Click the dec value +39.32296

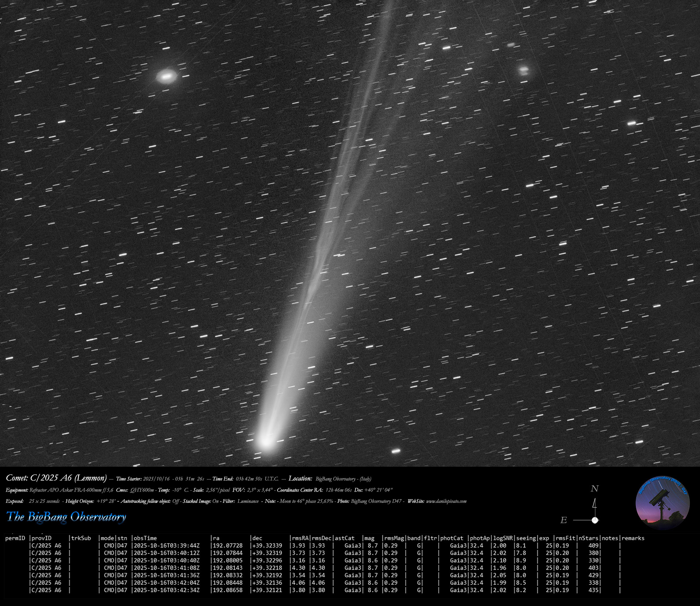click(x=267, y=560)
